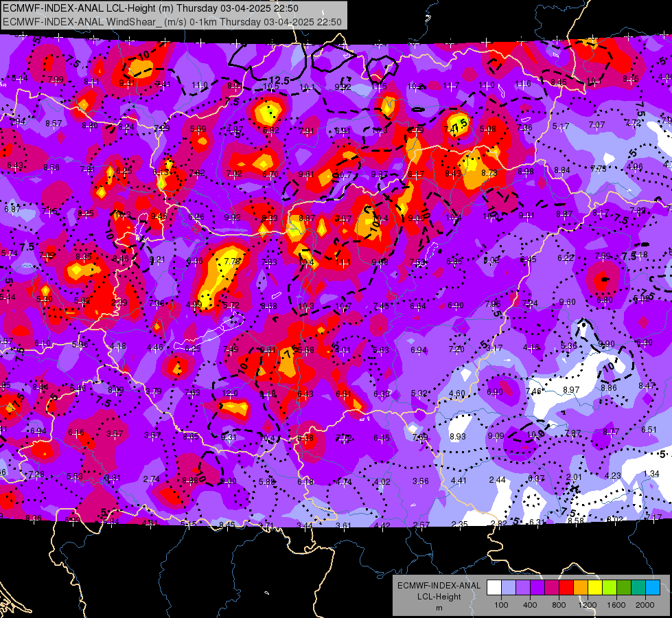
Task: Click the wind shear value '5.59'
Action: point(198,128)
